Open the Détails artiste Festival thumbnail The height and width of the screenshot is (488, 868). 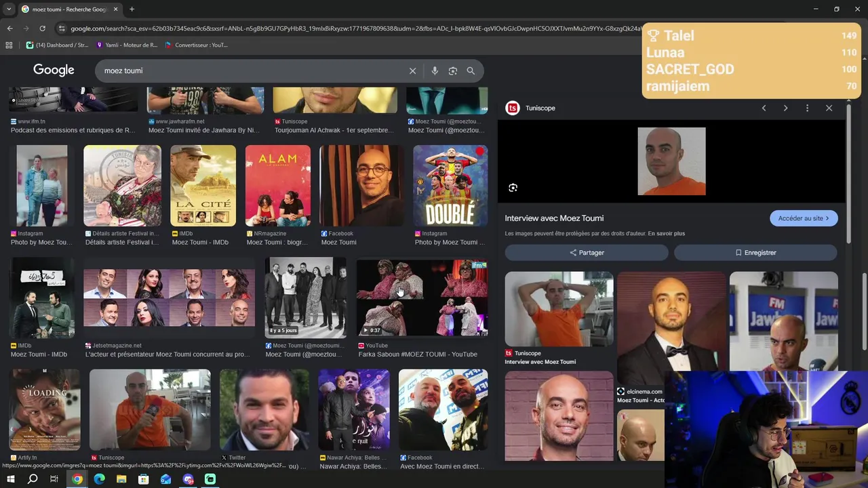coord(122,185)
